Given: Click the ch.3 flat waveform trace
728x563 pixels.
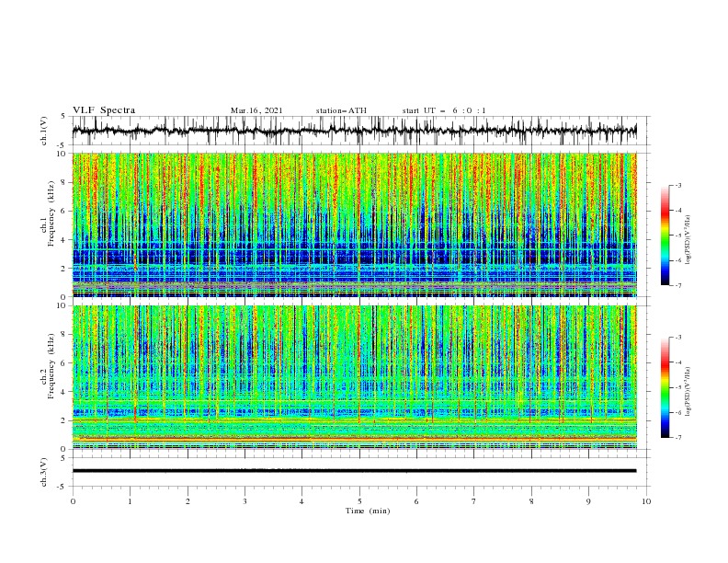Looking at the screenshot, I should click(x=354, y=471).
